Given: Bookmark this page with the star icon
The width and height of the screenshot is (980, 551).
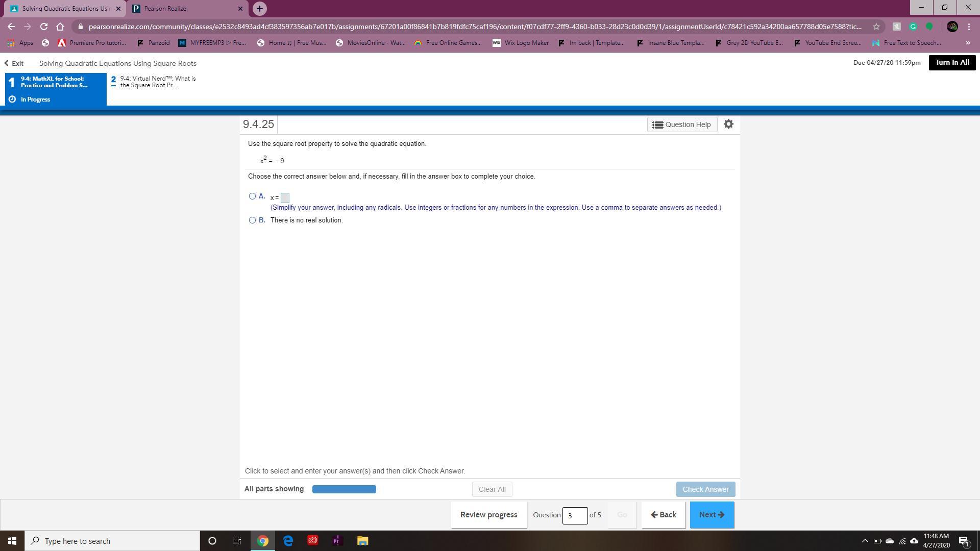Looking at the screenshot, I should point(876,27).
